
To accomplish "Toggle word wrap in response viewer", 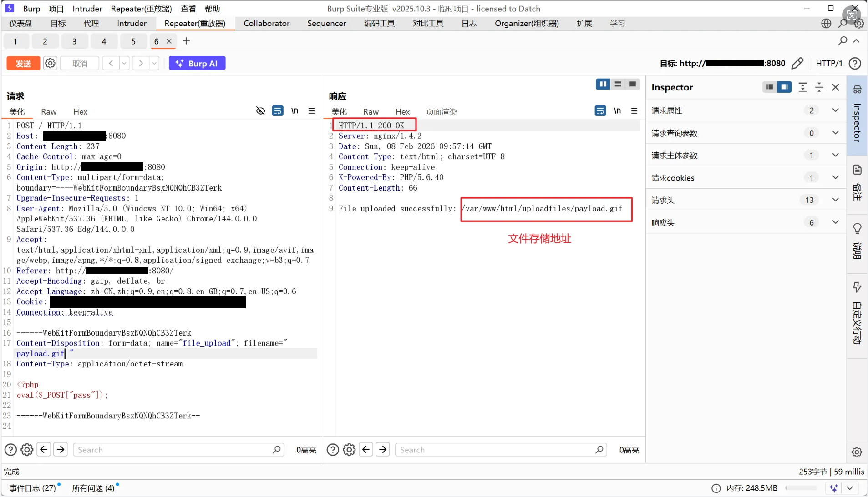I will click(600, 111).
